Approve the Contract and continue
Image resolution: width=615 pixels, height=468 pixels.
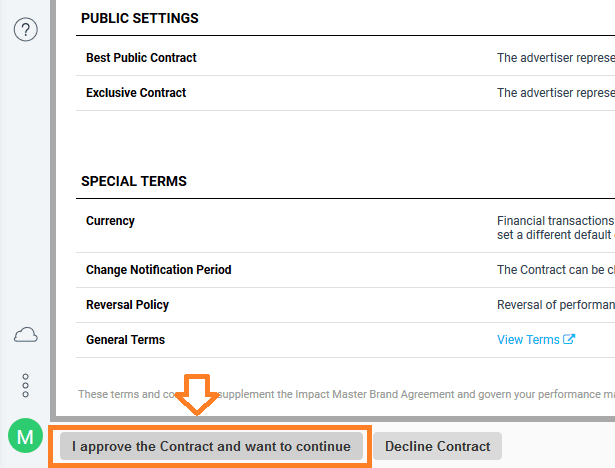click(x=211, y=446)
